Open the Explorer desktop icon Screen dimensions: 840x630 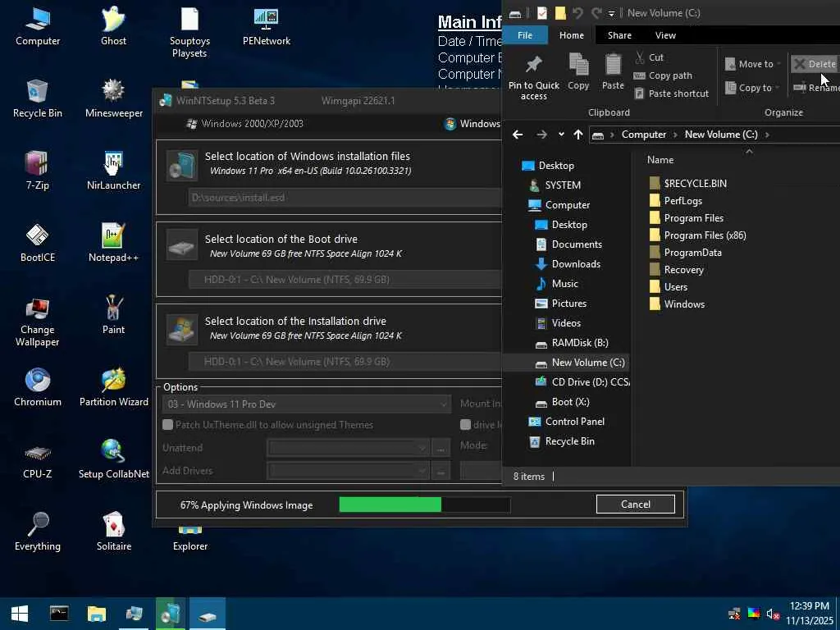(190, 540)
